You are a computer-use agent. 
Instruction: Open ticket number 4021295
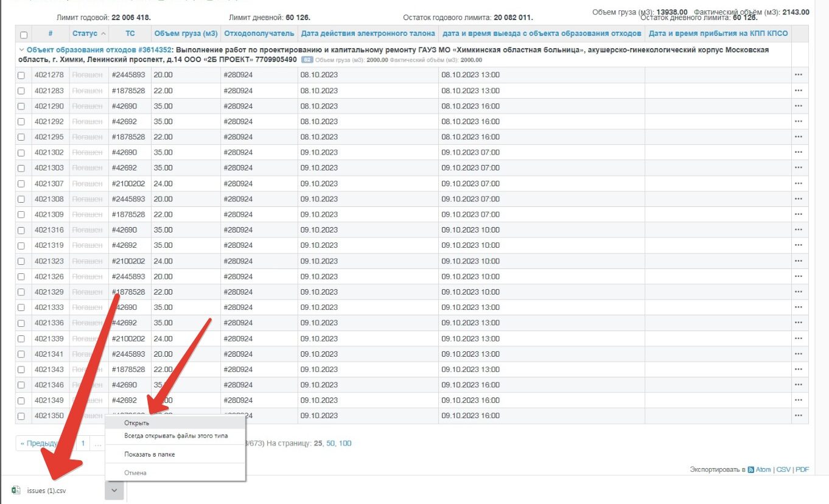pyautogui.click(x=49, y=137)
